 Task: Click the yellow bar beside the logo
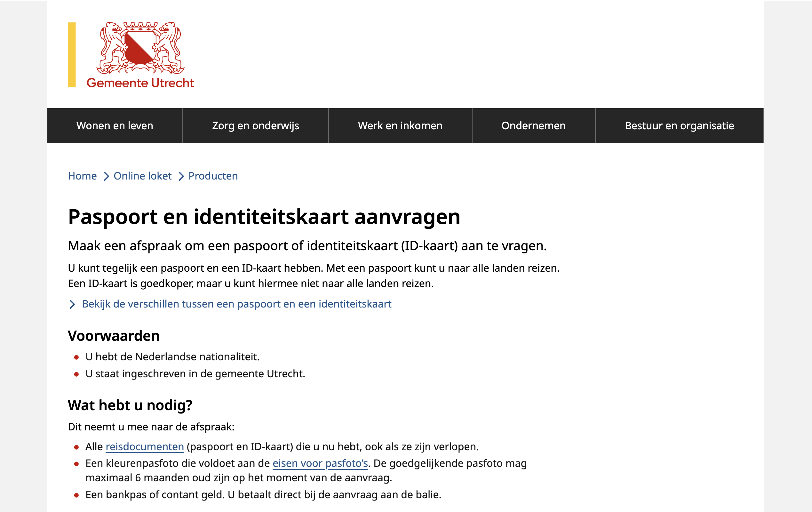pyautogui.click(x=71, y=55)
